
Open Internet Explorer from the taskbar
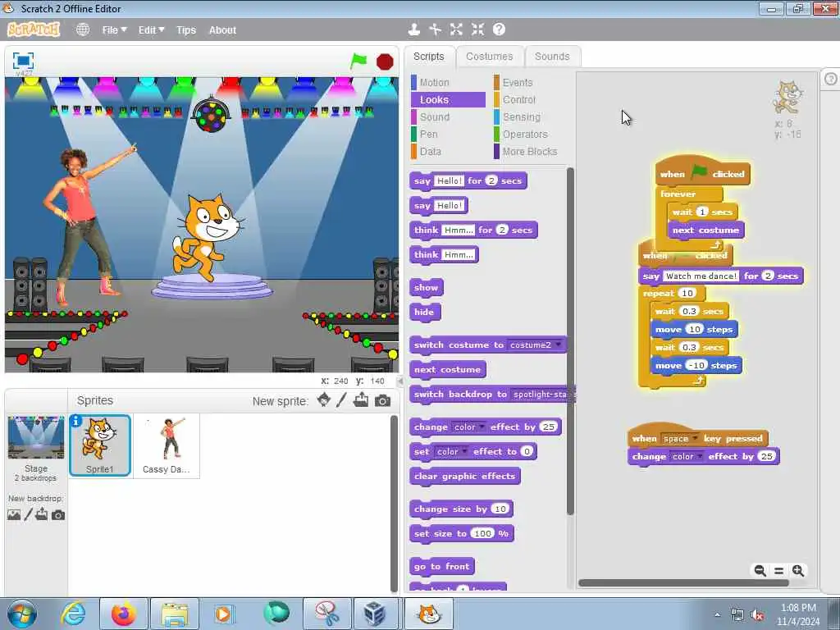point(73,614)
